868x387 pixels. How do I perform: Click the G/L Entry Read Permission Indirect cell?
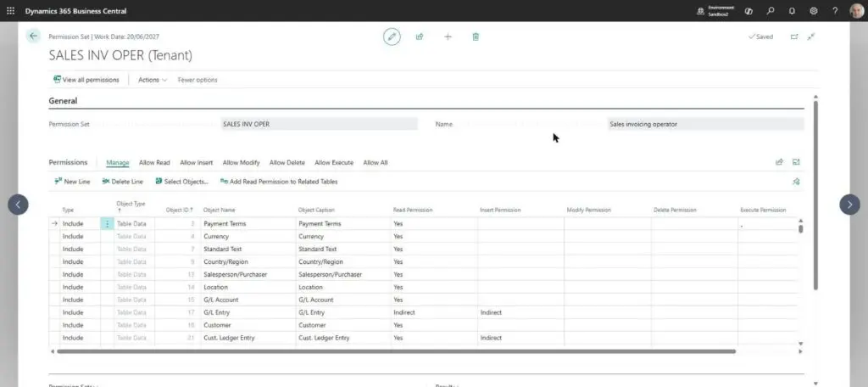(x=434, y=312)
